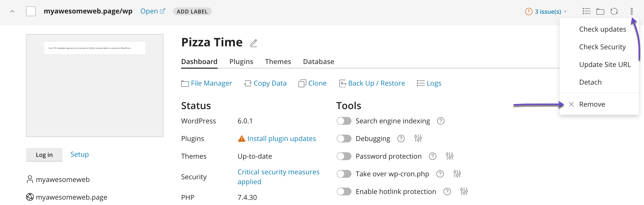Viewport: 644px width, 205px height.
Task: Open settings icon for Enable hotlink protection
Action: click(x=464, y=192)
